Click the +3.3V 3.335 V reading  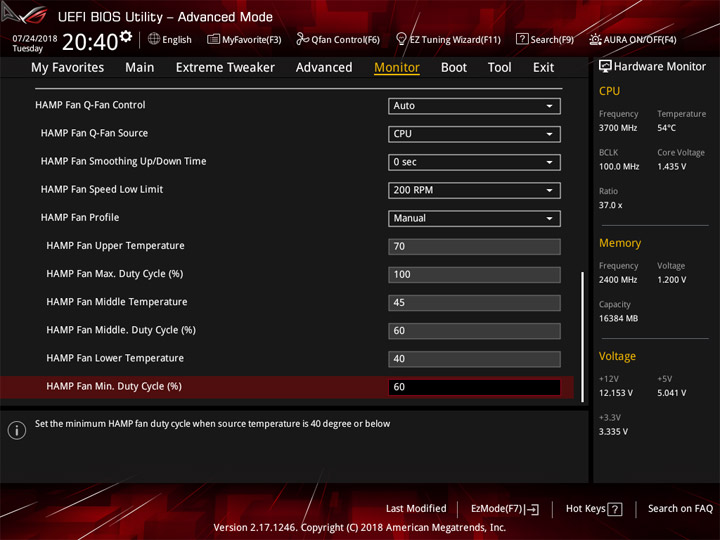click(613, 432)
